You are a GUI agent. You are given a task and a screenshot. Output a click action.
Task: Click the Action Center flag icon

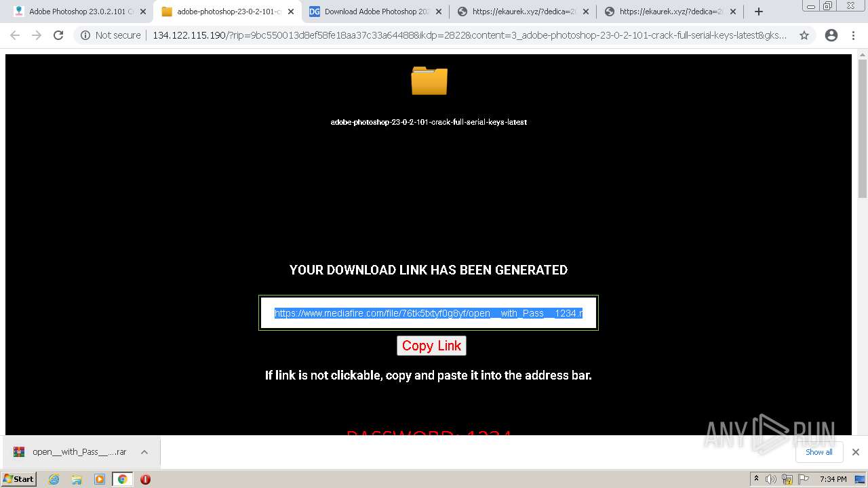(804, 479)
